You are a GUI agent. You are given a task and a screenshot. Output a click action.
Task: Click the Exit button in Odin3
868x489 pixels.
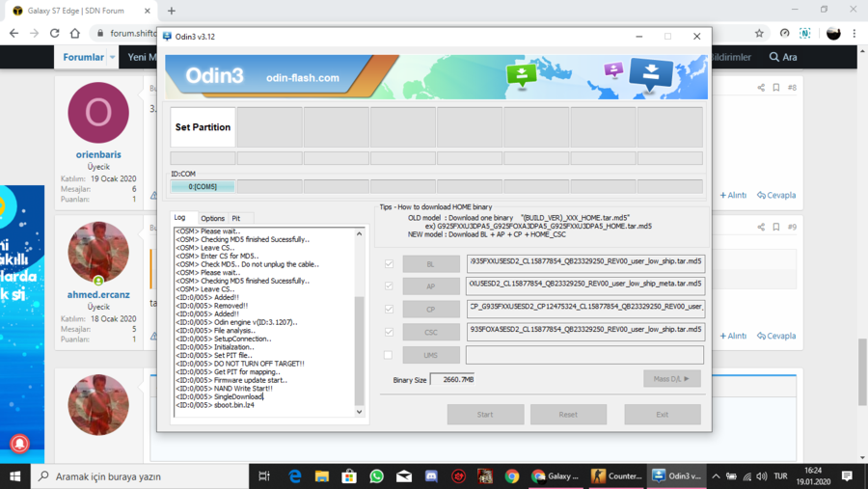662,414
